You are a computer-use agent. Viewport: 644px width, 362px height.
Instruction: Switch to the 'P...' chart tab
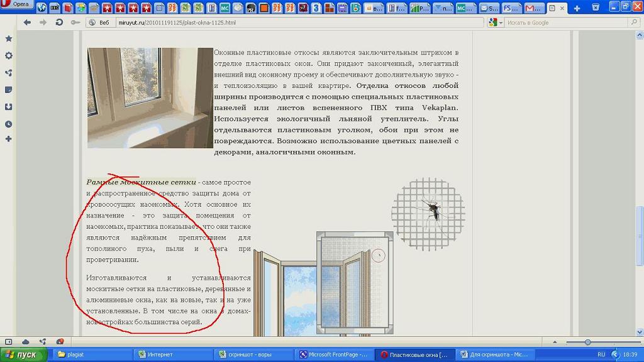[419, 8]
